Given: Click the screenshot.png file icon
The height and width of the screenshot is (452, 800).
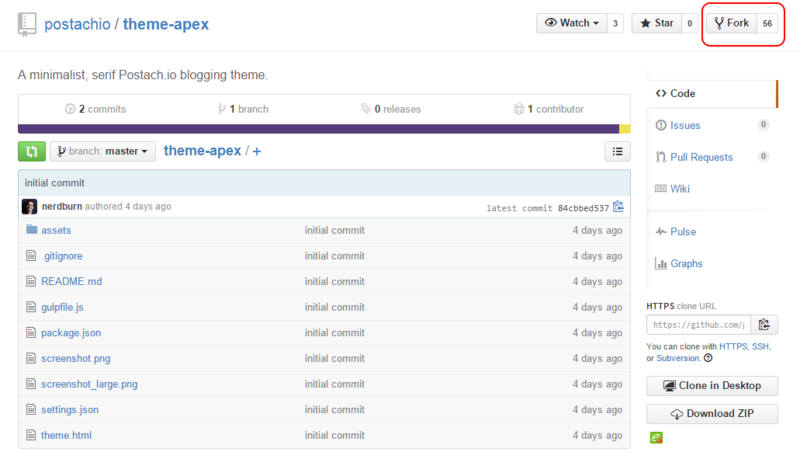Looking at the screenshot, I should (x=31, y=358).
